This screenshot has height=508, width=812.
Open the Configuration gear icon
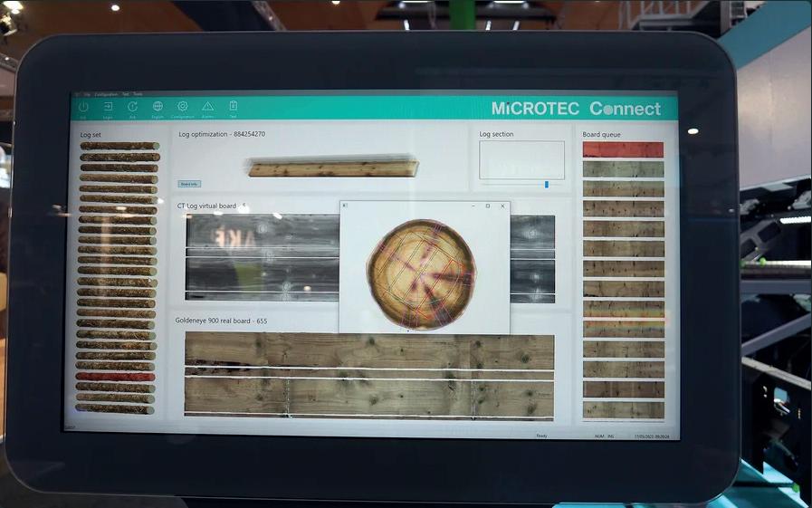click(182, 106)
